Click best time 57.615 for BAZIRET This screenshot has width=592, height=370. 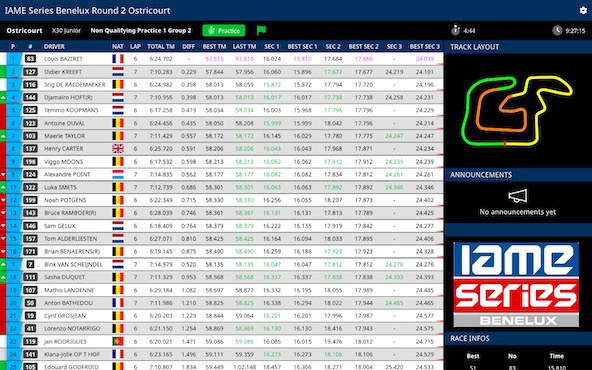[x=214, y=59]
